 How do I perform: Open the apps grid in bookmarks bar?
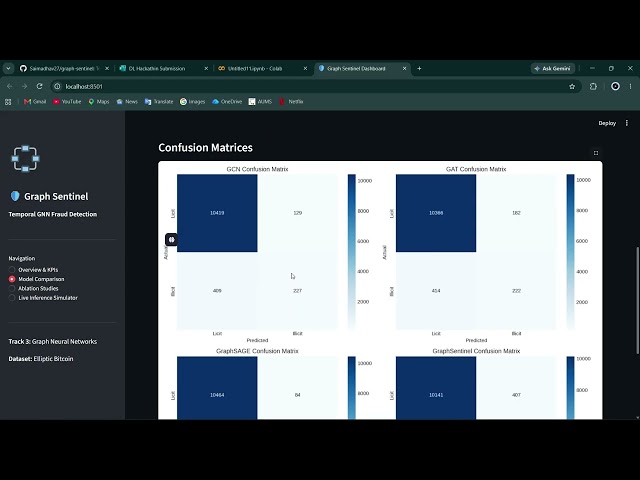[x=8, y=102]
